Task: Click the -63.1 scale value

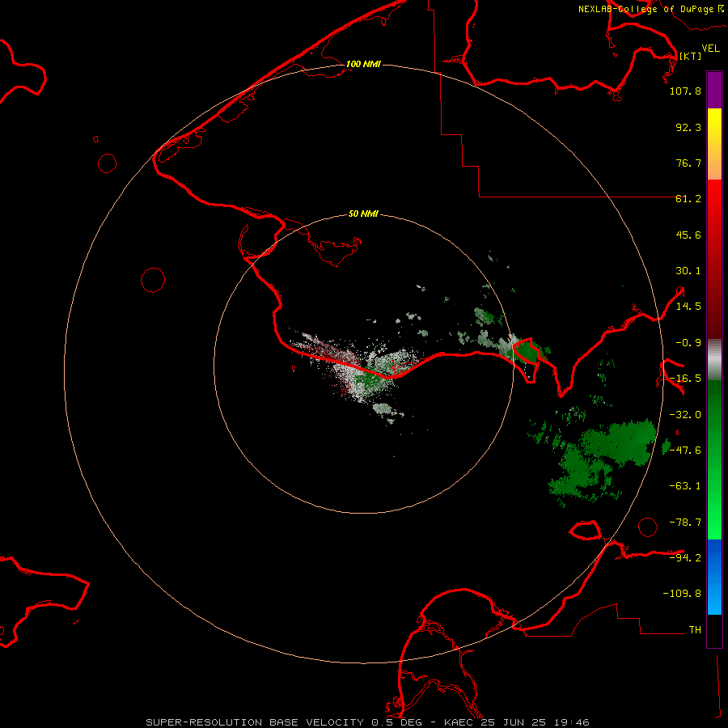Action: pos(685,486)
